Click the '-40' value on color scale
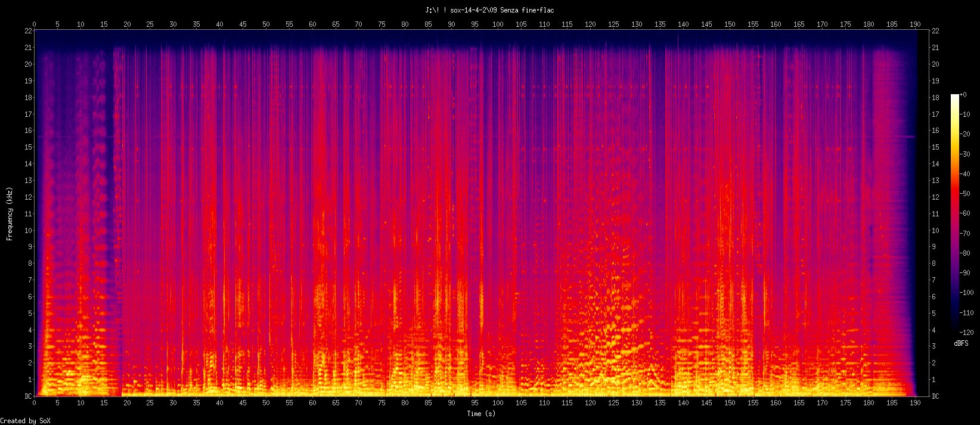The width and height of the screenshot is (980, 425). click(x=965, y=174)
